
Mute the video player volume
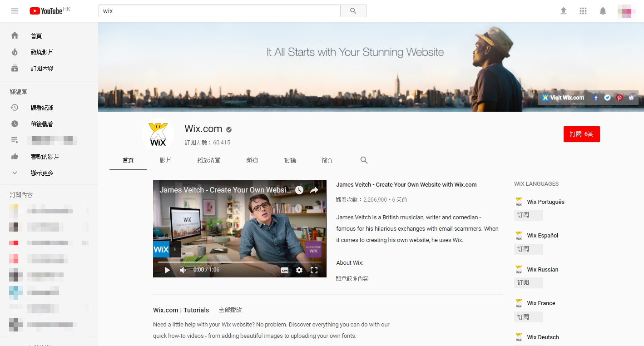(x=183, y=270)
